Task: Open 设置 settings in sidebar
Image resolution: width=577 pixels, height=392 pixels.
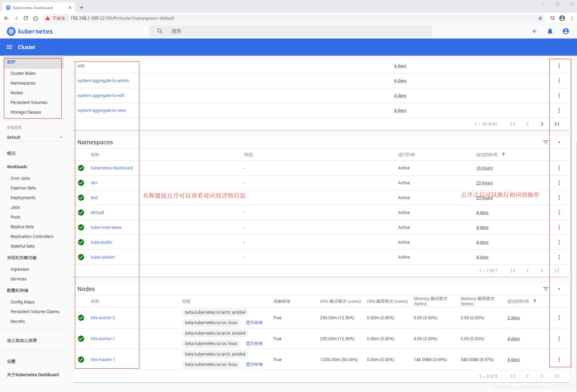Action: (11, 361)
